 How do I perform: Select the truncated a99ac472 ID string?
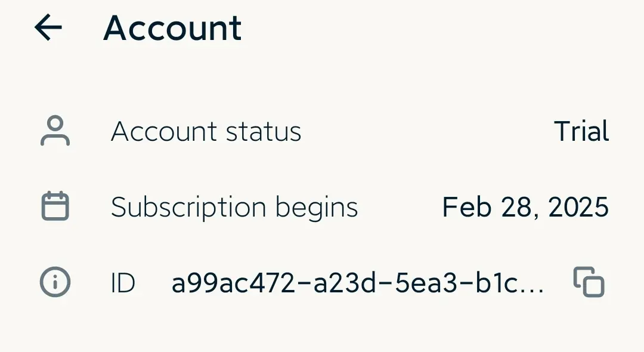click(x=357, y=283)
